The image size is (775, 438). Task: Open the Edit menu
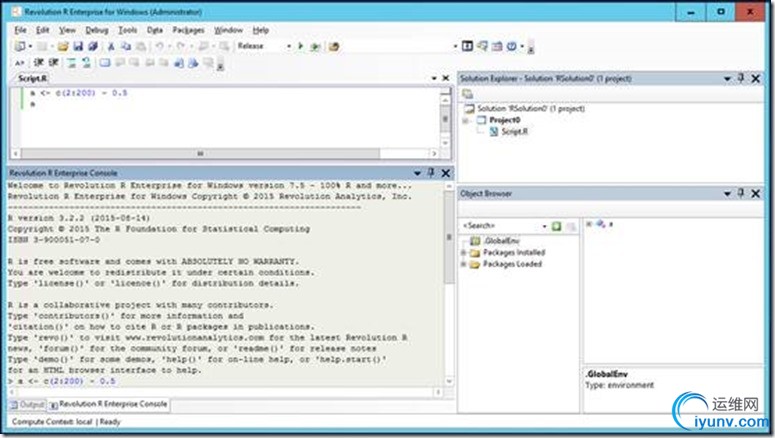(43, 30)
